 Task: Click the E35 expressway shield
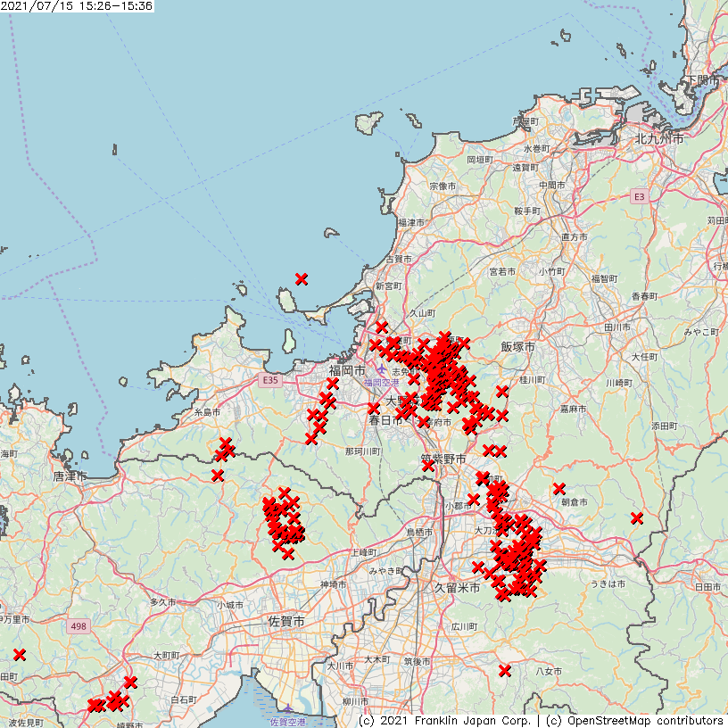(270, 380)
